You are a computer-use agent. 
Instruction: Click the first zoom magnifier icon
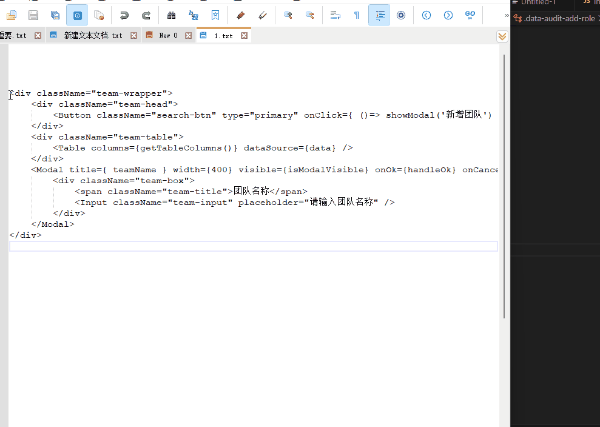pyautogui.click(x=288, y=15)
